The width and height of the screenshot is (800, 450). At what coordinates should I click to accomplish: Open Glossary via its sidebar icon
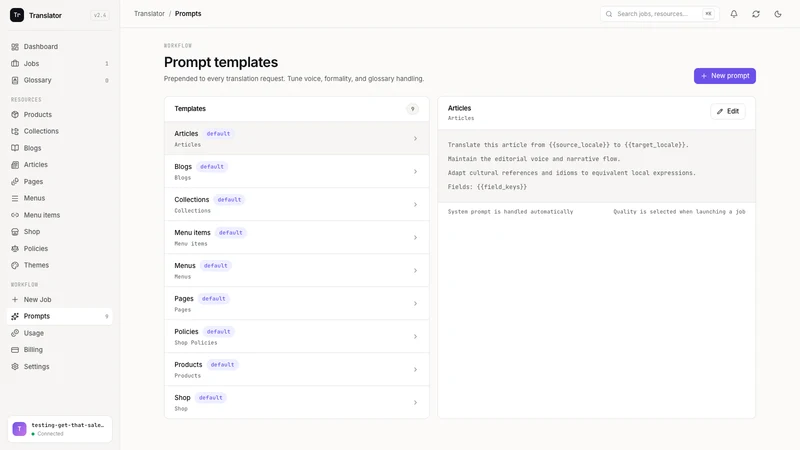(15, 80)
